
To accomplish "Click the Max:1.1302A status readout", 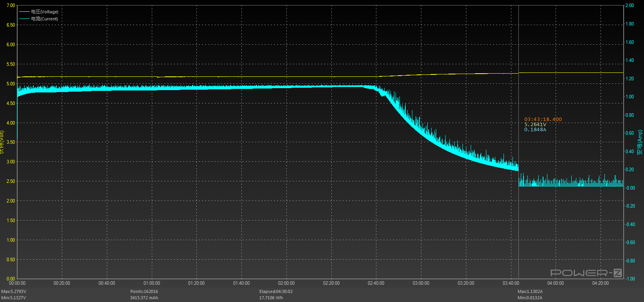I will click(x=530, y=291).
